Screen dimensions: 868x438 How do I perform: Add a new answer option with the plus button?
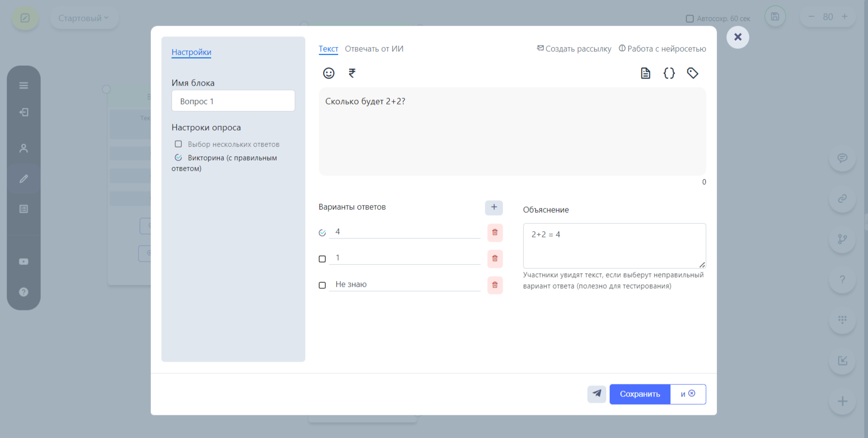pos(494,207)
